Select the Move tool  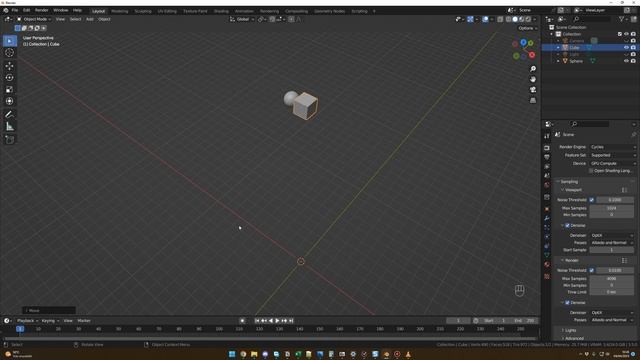[9, 66]
